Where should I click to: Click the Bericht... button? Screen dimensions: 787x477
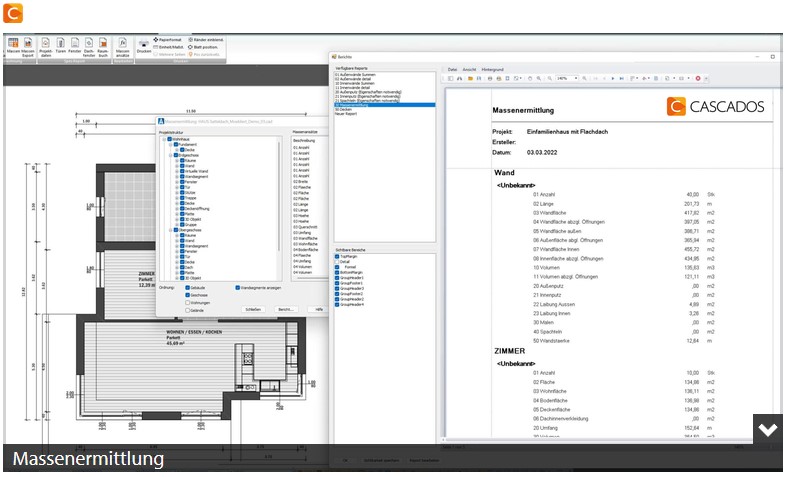[x=286, y=310]
